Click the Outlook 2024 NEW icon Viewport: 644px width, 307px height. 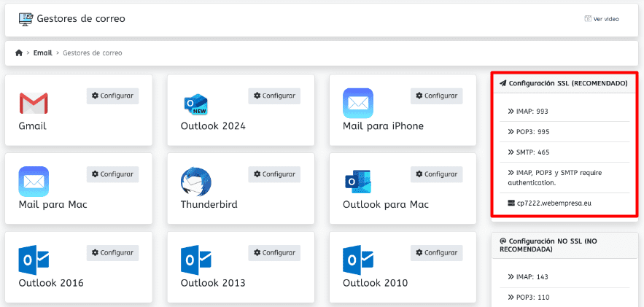tap(195, 105)
